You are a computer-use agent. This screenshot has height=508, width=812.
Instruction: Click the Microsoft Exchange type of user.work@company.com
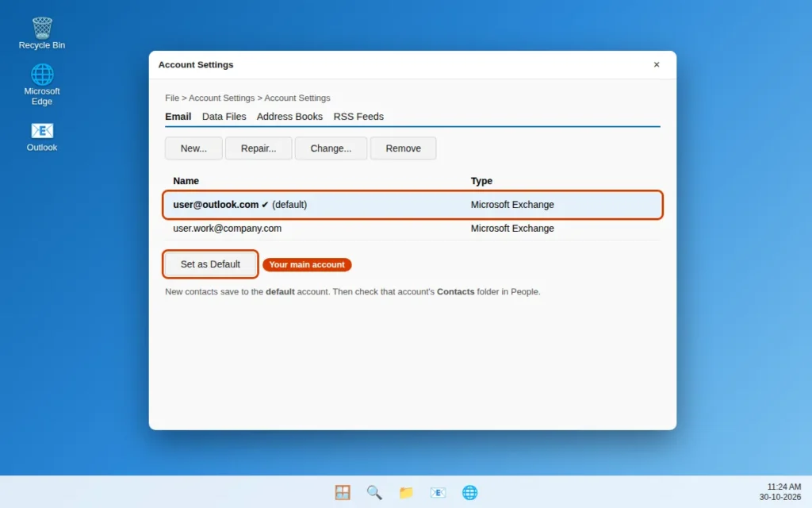512,229
